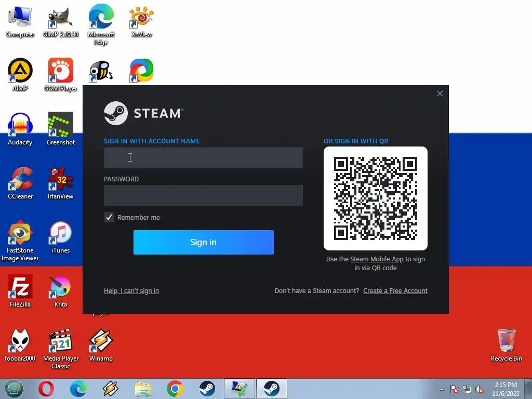Select the colorful swirl desktop shortcut icon
532x399 pixels.
141,71
